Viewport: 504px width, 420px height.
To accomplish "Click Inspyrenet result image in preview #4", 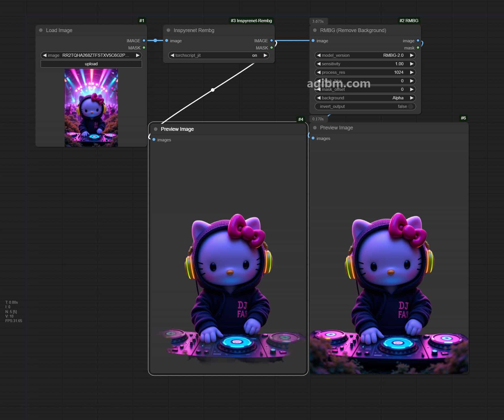I will click(228, 289).
